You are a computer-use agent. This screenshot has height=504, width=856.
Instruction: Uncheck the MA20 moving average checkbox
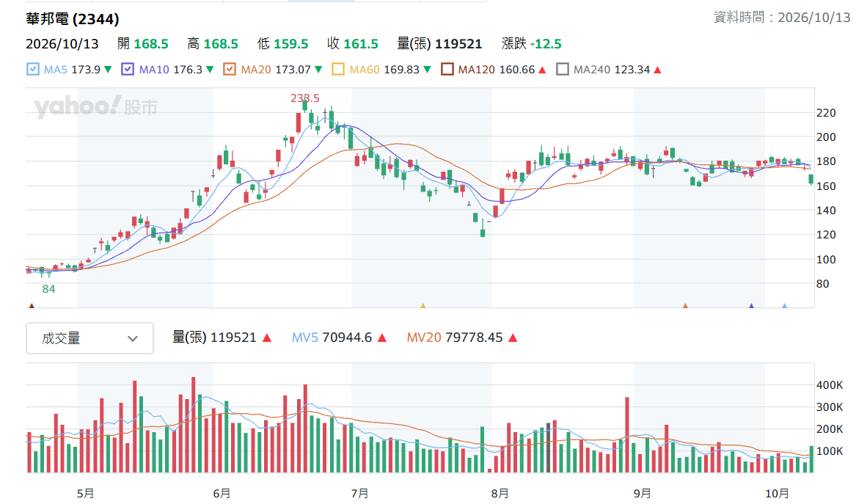[x=230, y=70]
